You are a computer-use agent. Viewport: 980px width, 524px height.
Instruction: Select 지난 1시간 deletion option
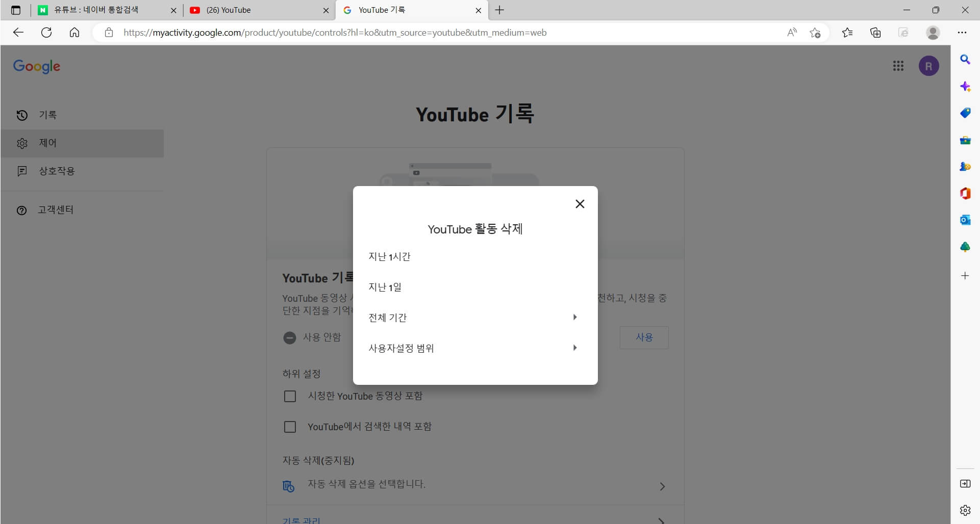tap(389, 256)
